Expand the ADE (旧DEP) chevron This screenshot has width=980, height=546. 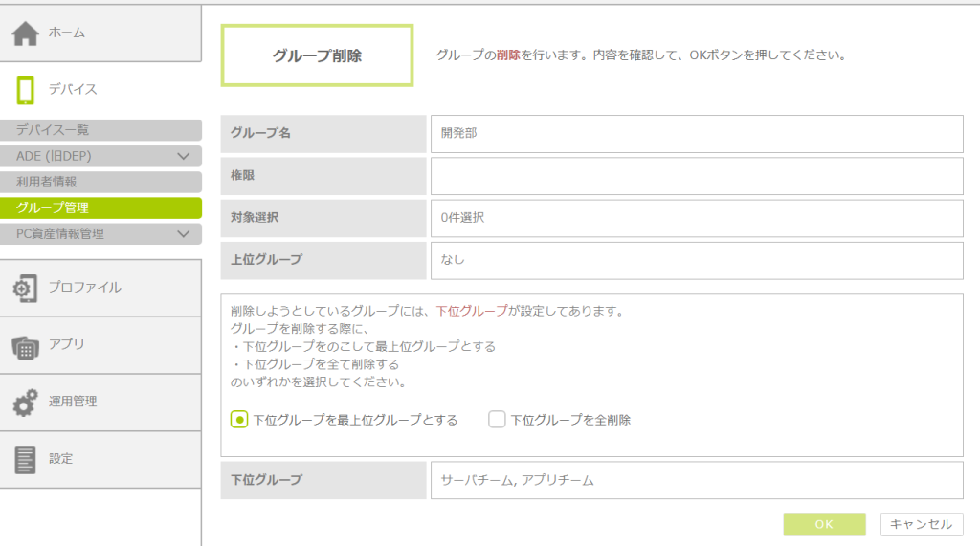(x=184, y=156)
